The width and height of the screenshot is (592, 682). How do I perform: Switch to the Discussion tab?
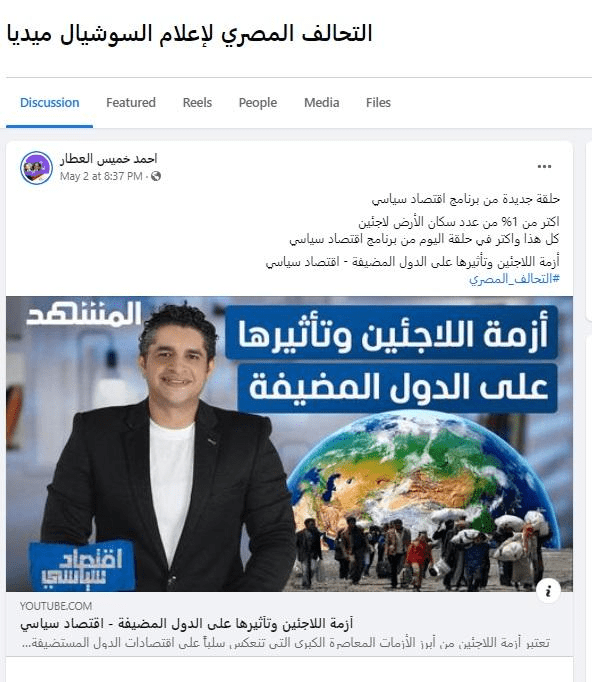(50, 103)
